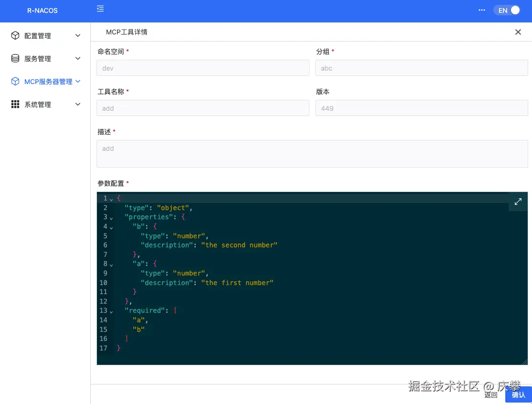532x404 pixels.
Task: Open the three-dot more options menu
Action: tap(481, 10)
